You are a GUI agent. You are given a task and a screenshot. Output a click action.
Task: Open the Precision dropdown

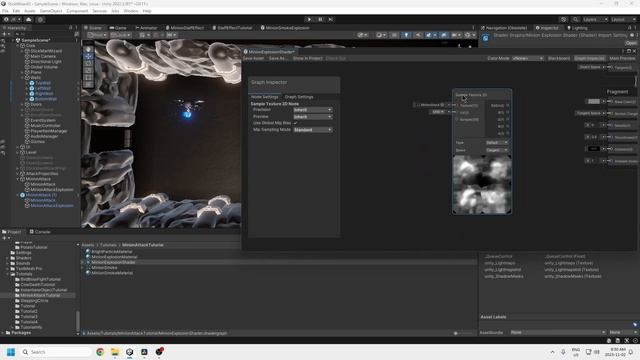coord(313,110)
